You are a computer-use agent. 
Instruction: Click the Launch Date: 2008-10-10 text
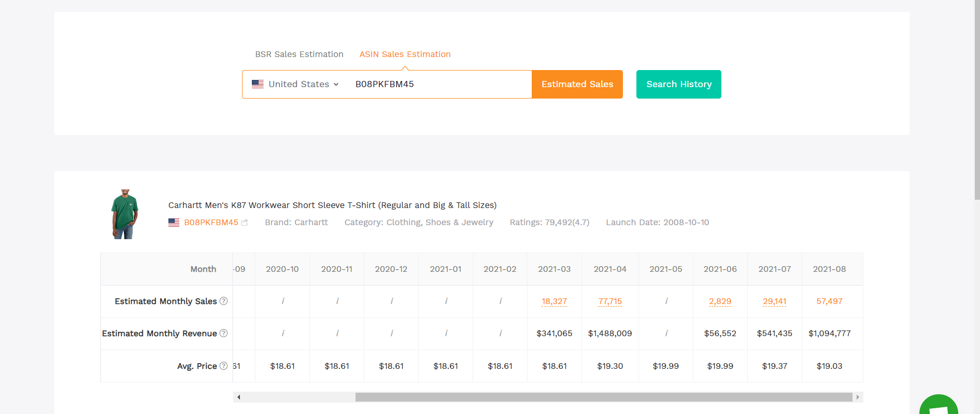pos(657,222)
